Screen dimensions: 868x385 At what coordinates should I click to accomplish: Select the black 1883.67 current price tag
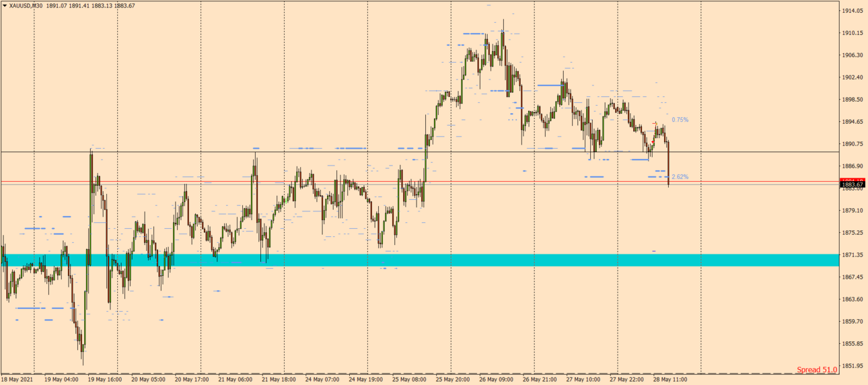point(853,184)
